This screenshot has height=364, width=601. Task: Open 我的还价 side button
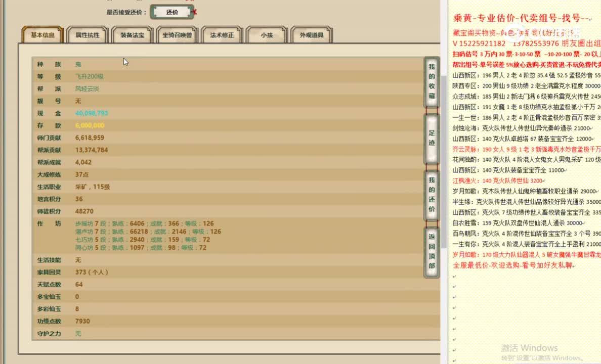(432, 195)
